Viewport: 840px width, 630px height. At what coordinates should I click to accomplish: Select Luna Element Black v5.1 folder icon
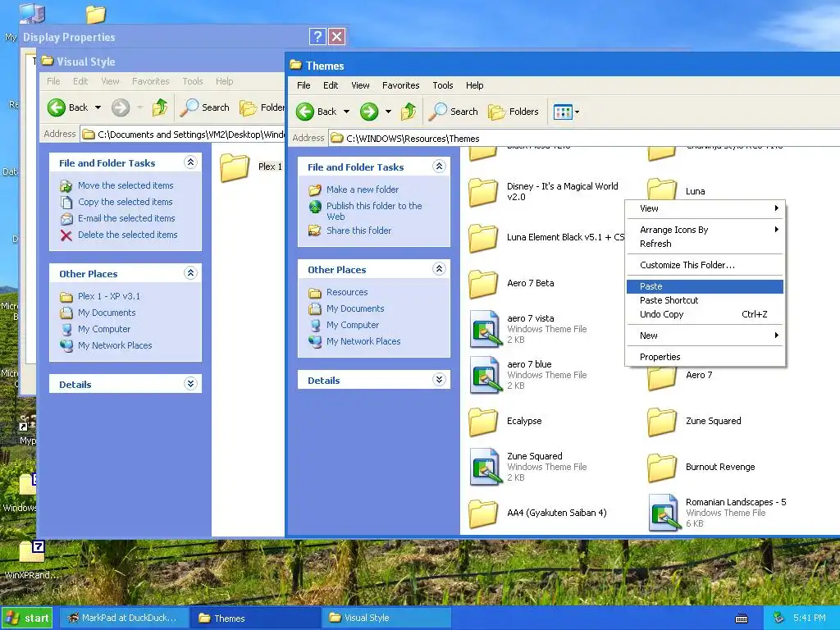(483, 238)
